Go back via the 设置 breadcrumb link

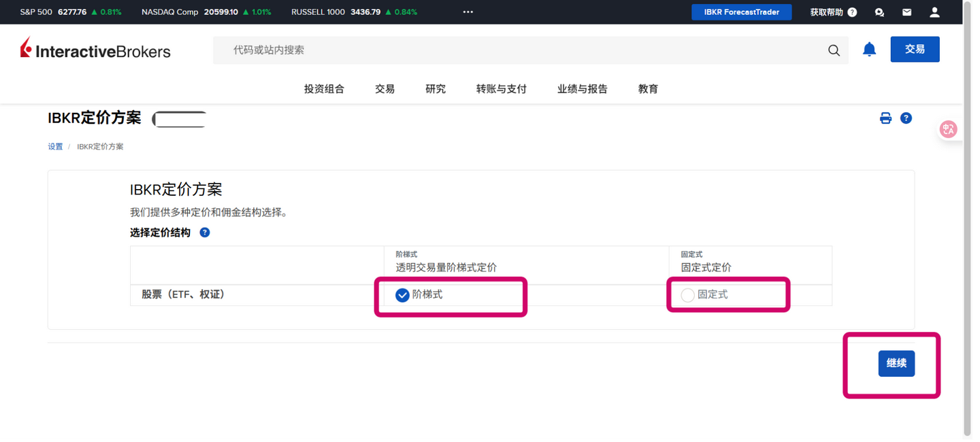[x=54, y=146]
